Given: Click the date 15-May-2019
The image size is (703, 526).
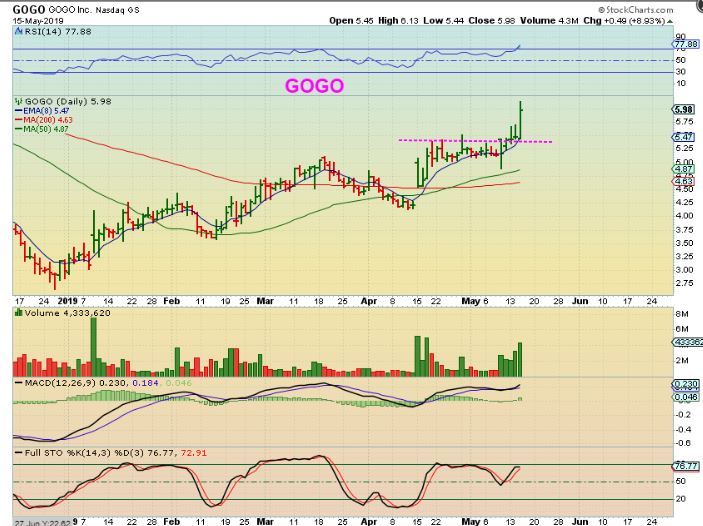Looking at the screenshot, I should pos(38,21).
